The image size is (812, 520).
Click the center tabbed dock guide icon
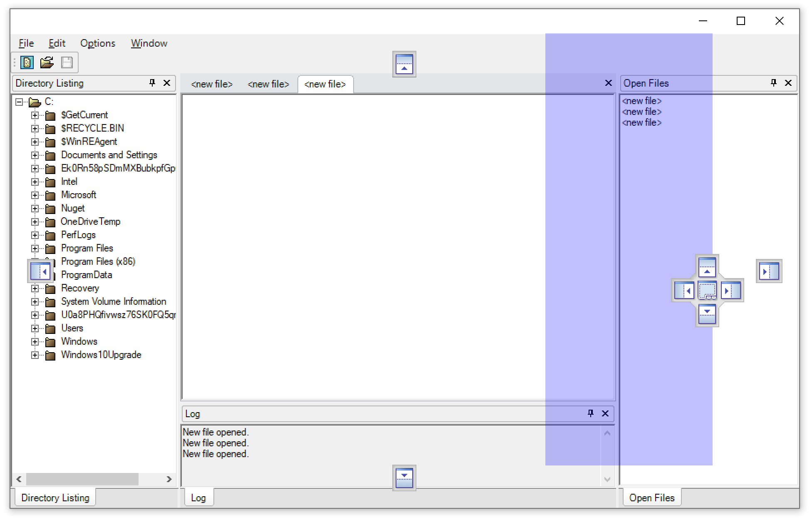point(707,290)
